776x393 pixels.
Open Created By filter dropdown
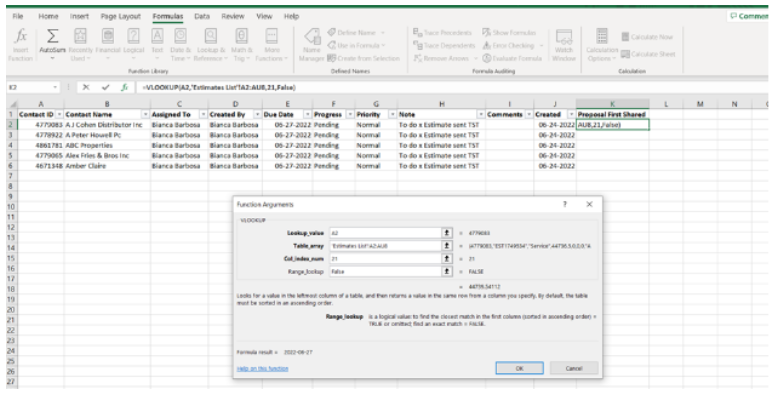coord(257,114)
